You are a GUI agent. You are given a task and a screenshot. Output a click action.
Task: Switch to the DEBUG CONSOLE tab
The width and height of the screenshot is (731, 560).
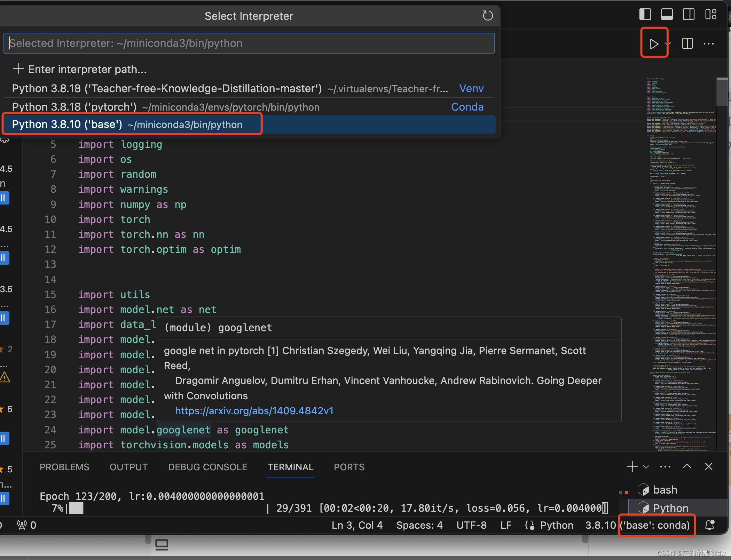(207, 467)
